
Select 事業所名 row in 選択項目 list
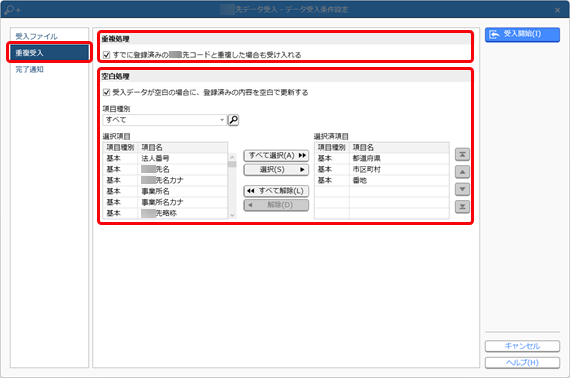click(x=165, y=191)
